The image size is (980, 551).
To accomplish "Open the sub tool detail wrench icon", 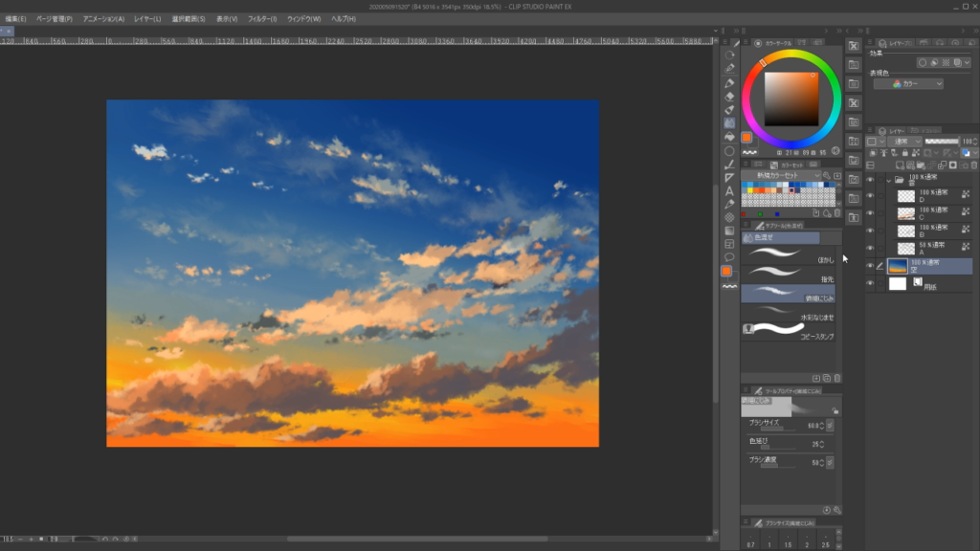I will [x=837, y=511].
